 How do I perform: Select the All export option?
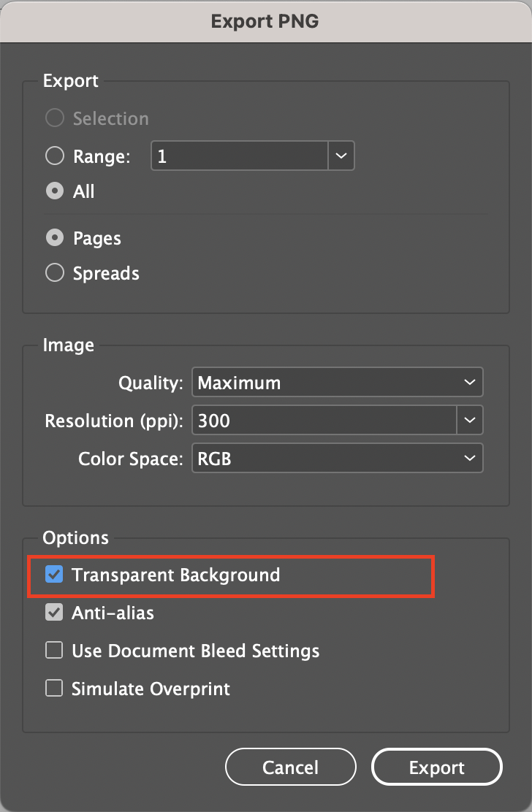pyautogui.click(x=54, y=191)
